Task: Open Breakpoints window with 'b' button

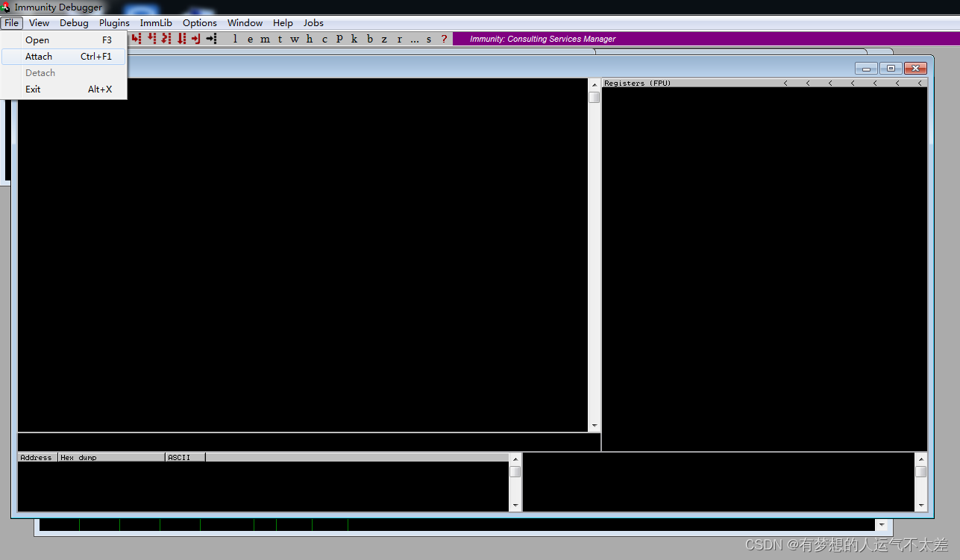Action: pyautogui.click(x=370, y=39)
